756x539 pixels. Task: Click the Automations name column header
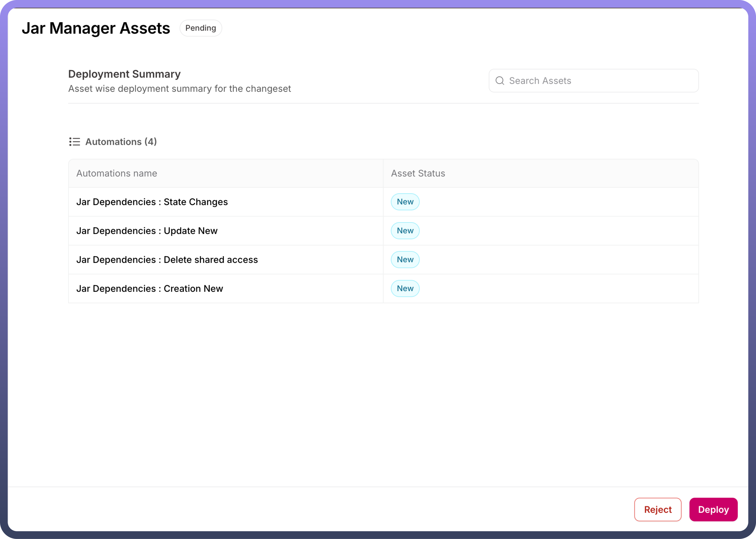pos(116,173)
